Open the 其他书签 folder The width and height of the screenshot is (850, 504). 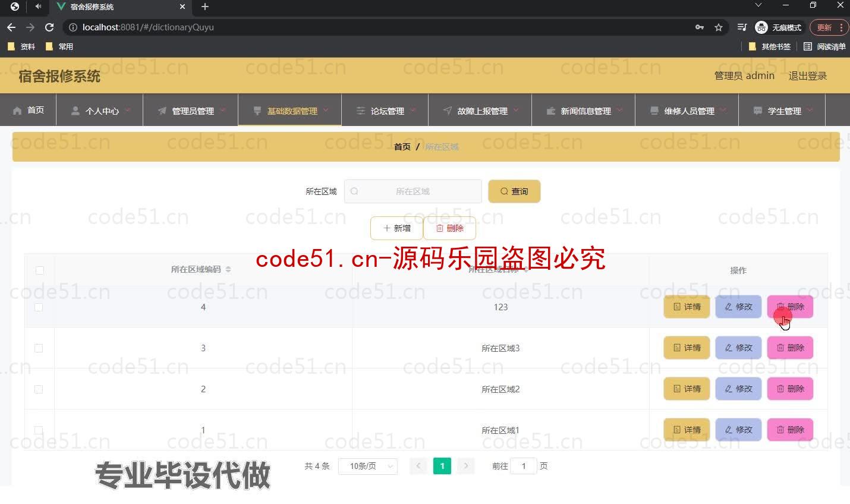coord(769,46)
